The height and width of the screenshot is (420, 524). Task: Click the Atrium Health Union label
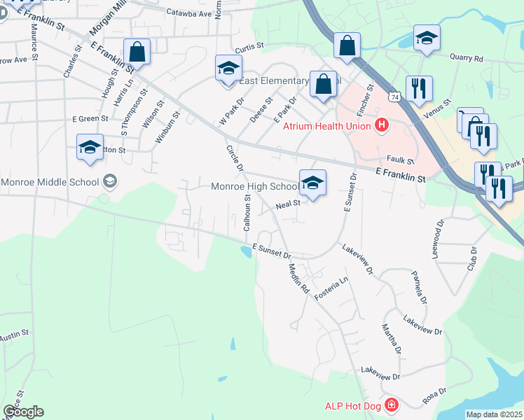(x=326, y=126)
